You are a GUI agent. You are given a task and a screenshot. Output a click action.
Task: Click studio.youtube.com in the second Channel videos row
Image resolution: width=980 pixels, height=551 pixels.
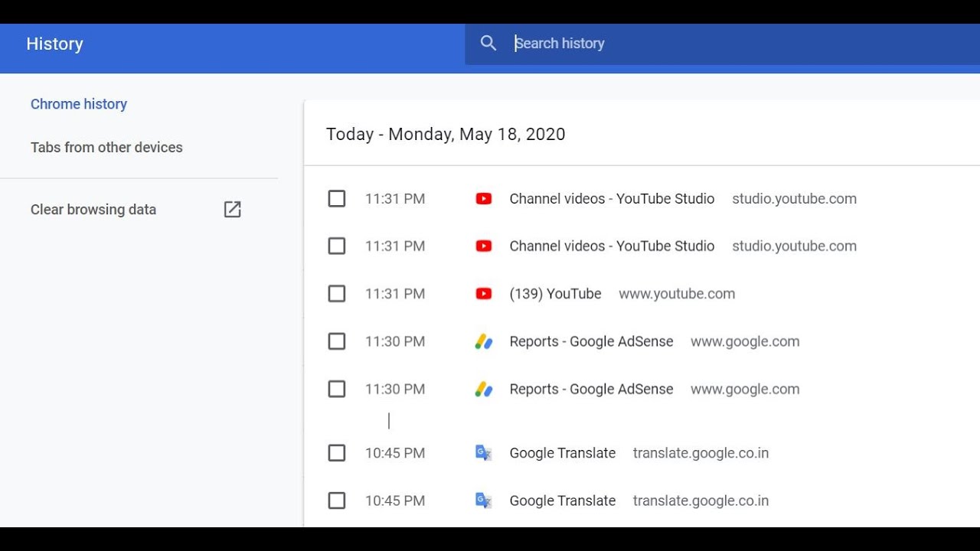point(794,246)
